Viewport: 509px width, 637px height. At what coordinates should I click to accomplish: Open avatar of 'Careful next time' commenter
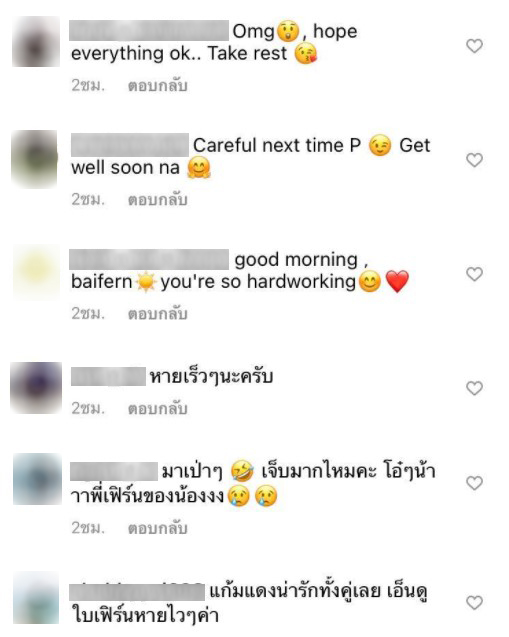[x=35, y=159]
